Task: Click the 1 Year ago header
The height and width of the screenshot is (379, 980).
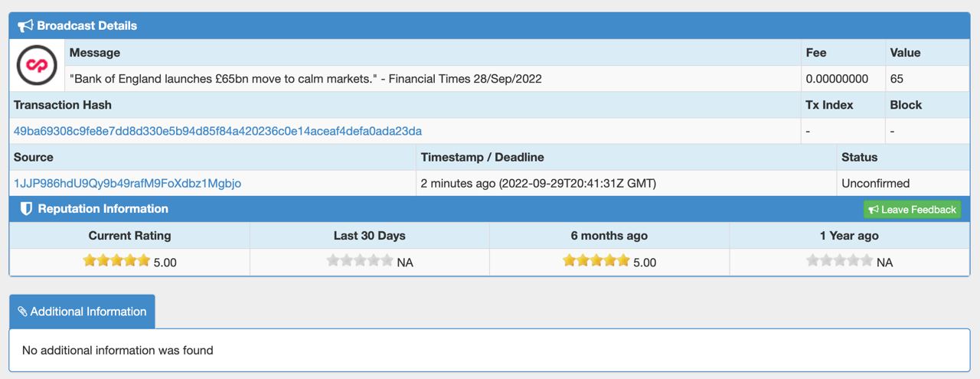Action: point(849,236)
